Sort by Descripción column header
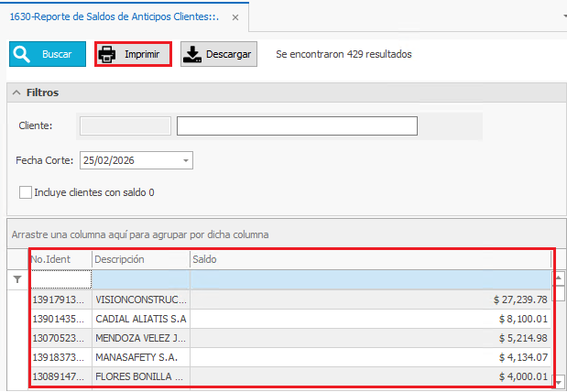567x392 pixels. coord(140,259)
